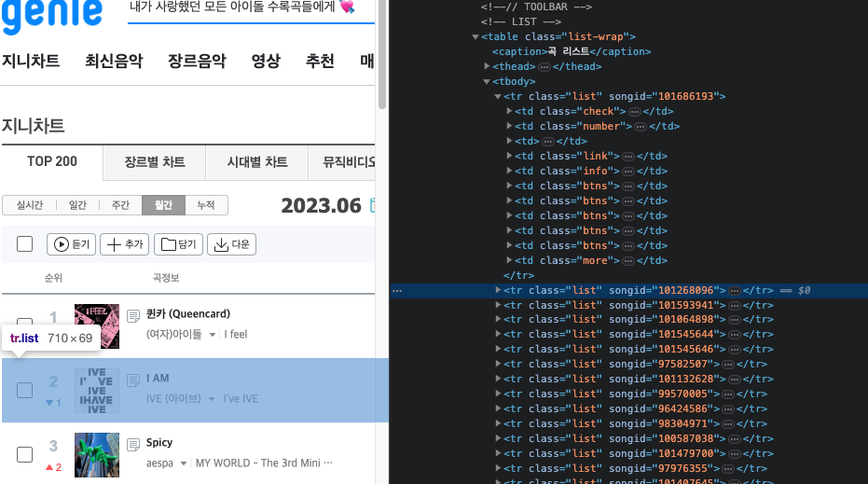The height and width of the screenshot is (484, 868).
Task: Click the page vertical scrollbar thumb
Action: coord(382,54)
